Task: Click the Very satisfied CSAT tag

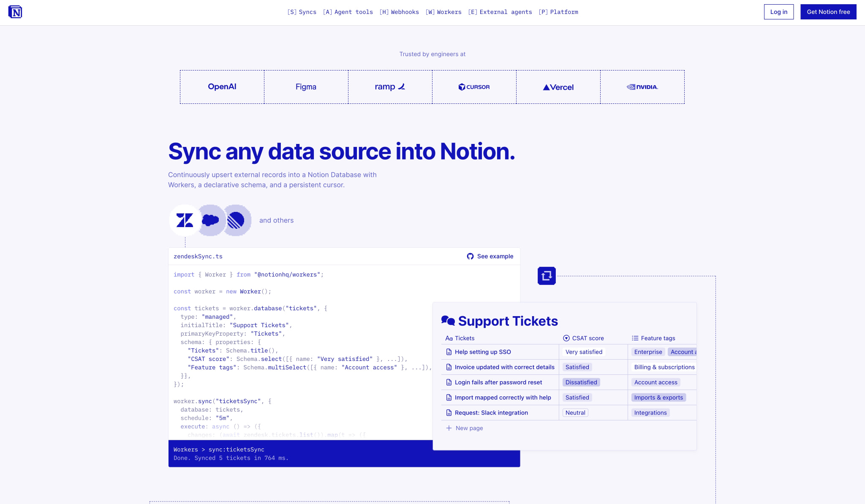Action: tap(584, 352)
